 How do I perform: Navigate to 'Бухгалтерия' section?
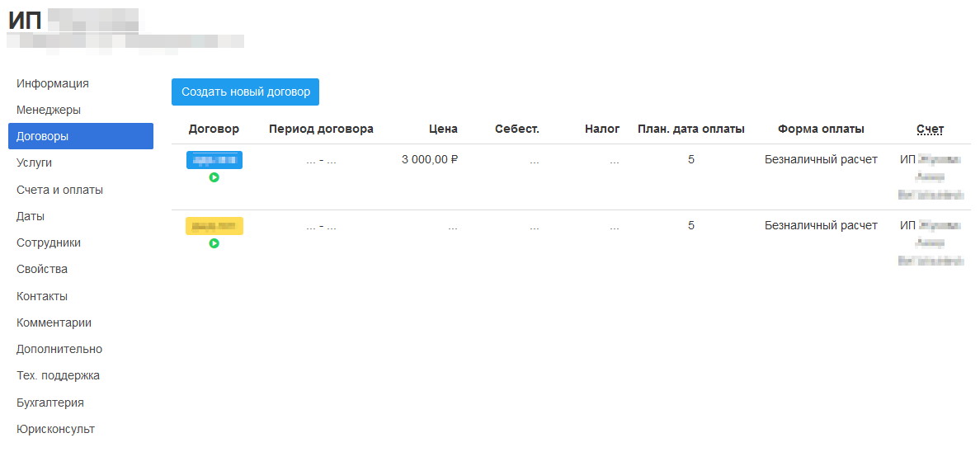click(50, 403)
